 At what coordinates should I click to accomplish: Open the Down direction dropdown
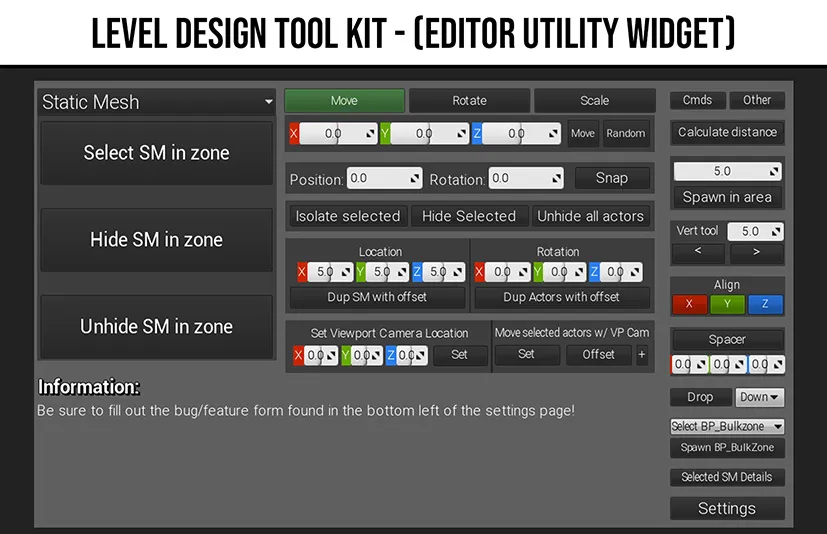(759, 397)
